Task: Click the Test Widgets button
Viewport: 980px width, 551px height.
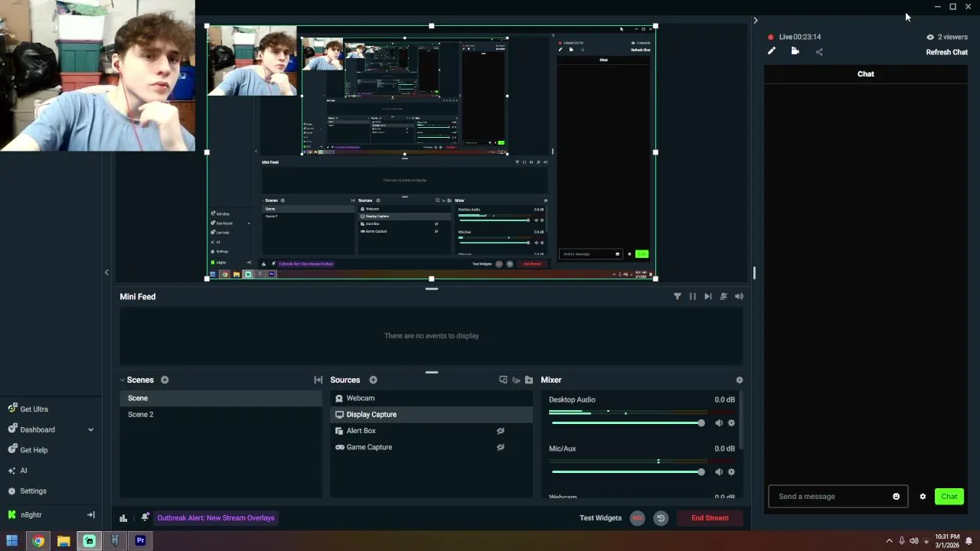Action: pyautogui.click(x=600, y=518)
